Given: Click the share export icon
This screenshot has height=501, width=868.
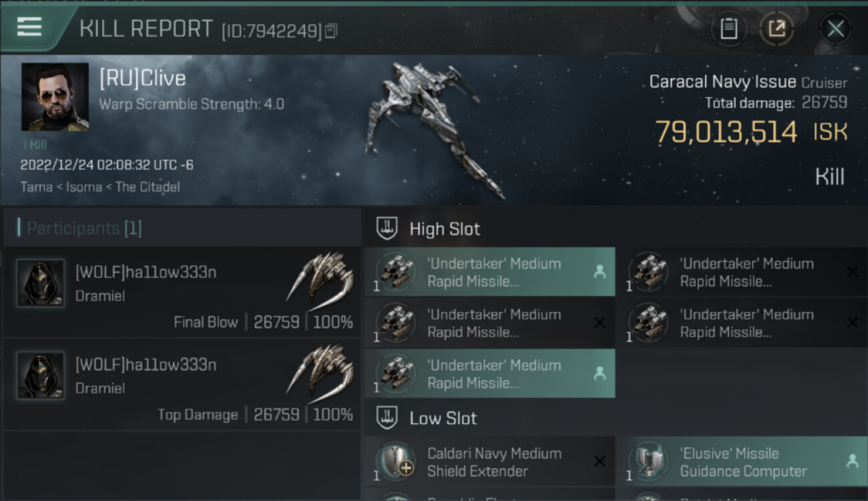Looking at the screenshot, I should pos(777,29).
